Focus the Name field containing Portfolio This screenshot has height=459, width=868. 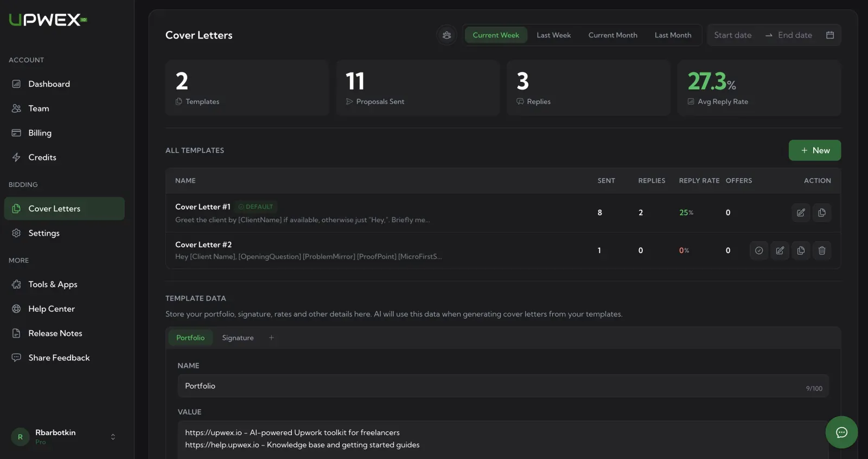tap(503, 386)
